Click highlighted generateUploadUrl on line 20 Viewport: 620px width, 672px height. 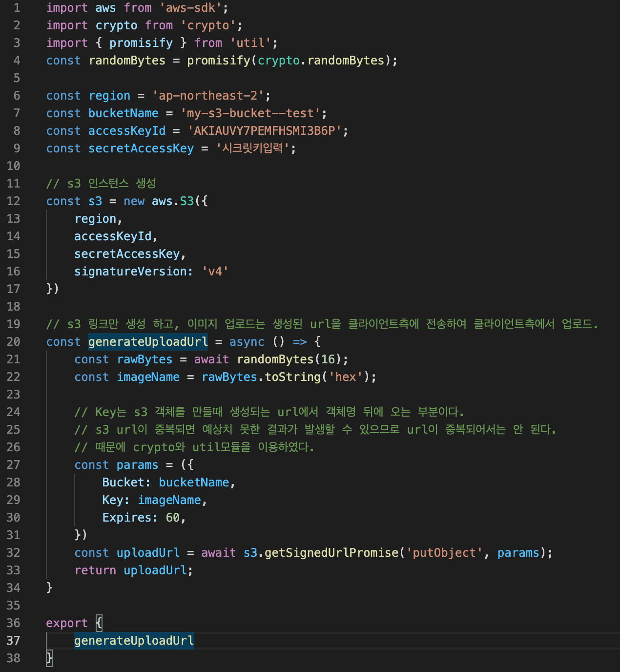click(148, 342)
